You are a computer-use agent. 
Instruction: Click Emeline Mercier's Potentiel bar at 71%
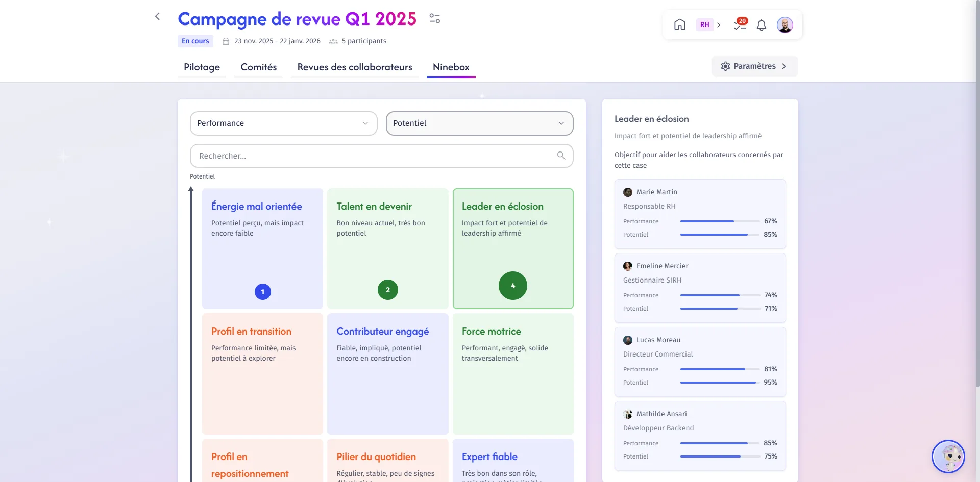point(720,309)
